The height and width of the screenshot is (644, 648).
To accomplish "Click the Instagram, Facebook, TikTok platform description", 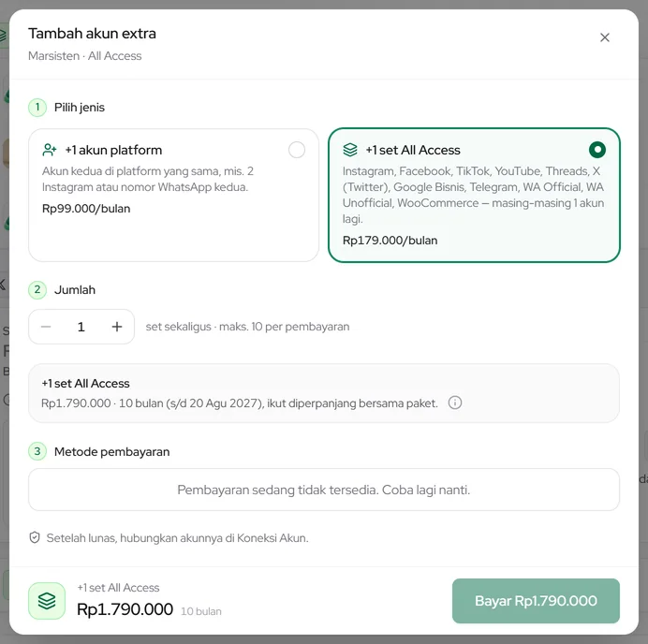I will coord(473,195).
